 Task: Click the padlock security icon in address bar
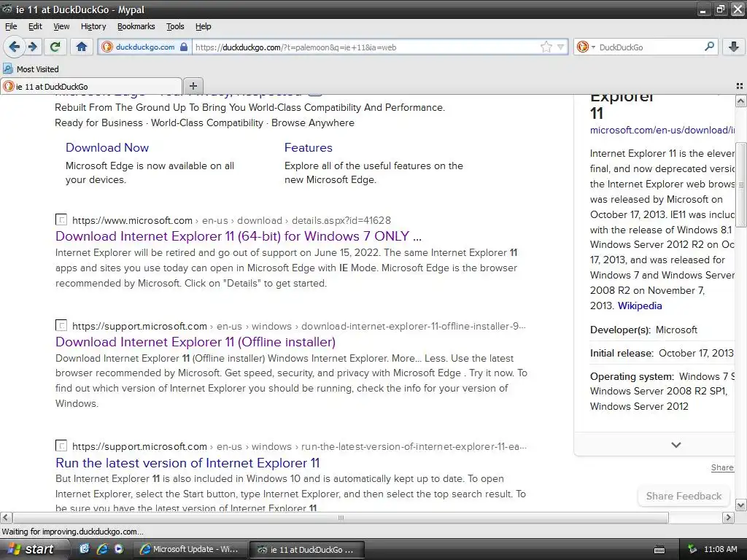(183, 47)
